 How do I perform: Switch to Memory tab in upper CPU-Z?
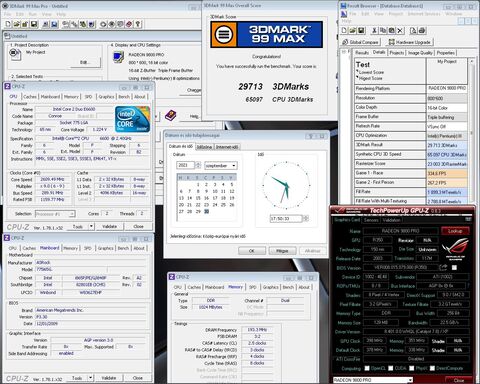coord(71,96)
